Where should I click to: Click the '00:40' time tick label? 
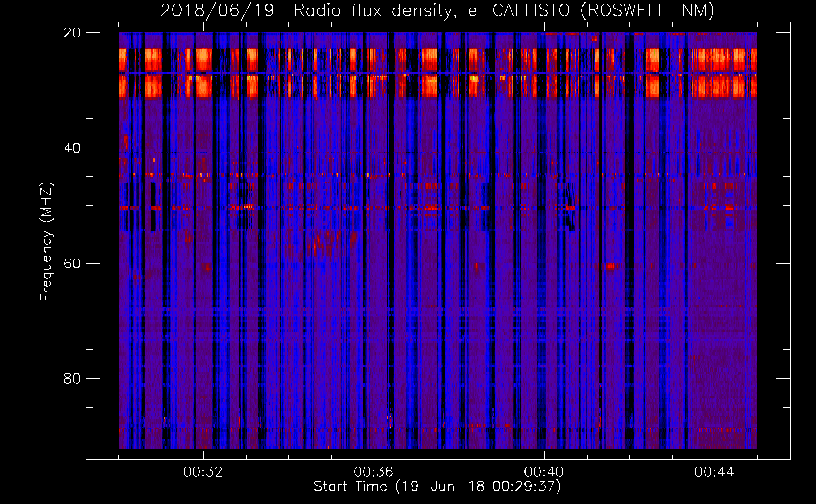point(544,472)
